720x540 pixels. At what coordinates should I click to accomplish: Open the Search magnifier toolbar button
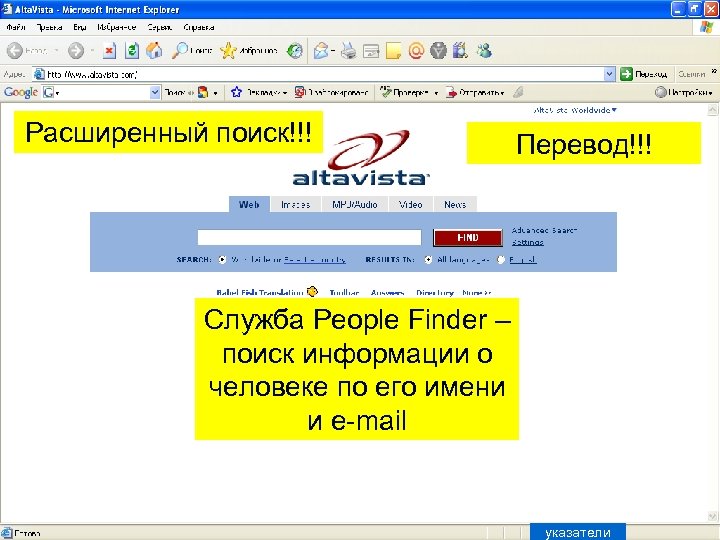point(192,51)
